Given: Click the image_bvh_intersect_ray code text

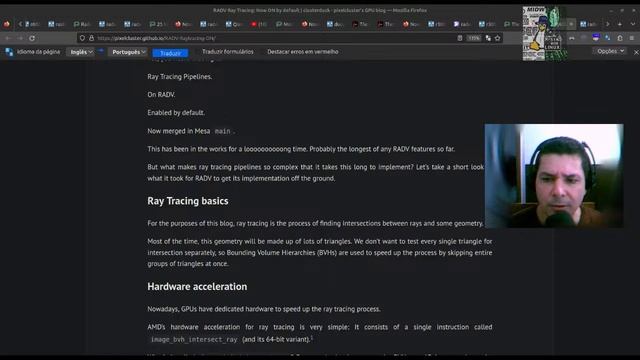Looking at the screenshot, I should click(194, 339).
